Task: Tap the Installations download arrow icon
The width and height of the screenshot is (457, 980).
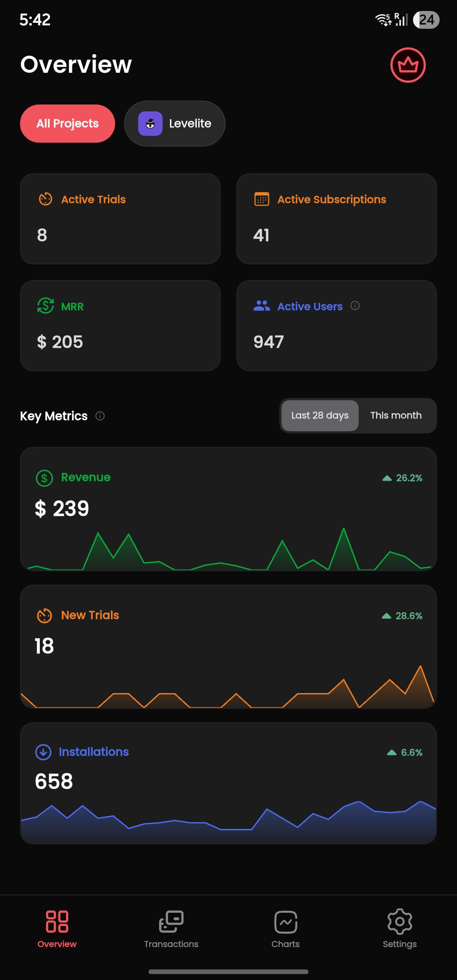Action: [x=43, y=752]
